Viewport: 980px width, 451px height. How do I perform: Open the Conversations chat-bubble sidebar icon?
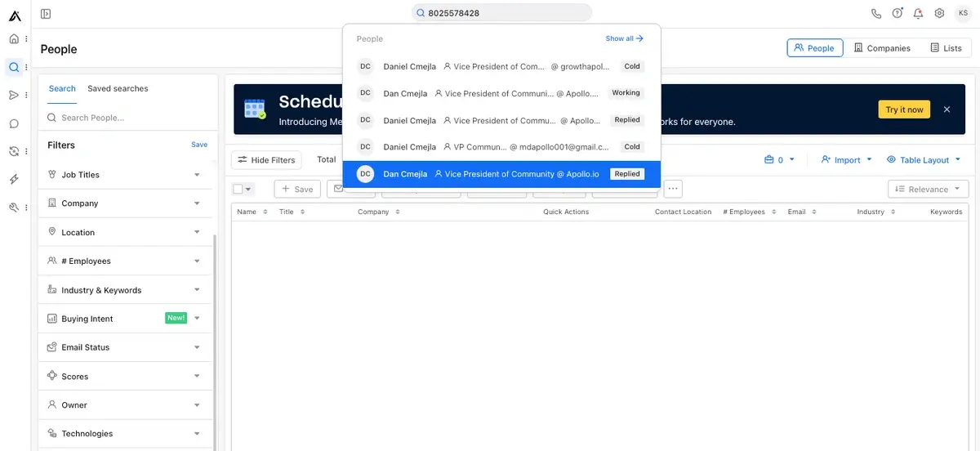(14, 123)
